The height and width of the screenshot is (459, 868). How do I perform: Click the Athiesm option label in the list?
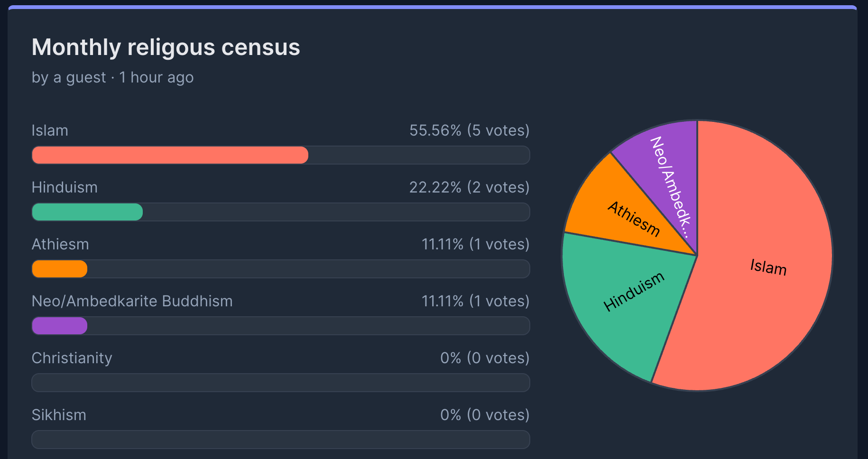60,244
